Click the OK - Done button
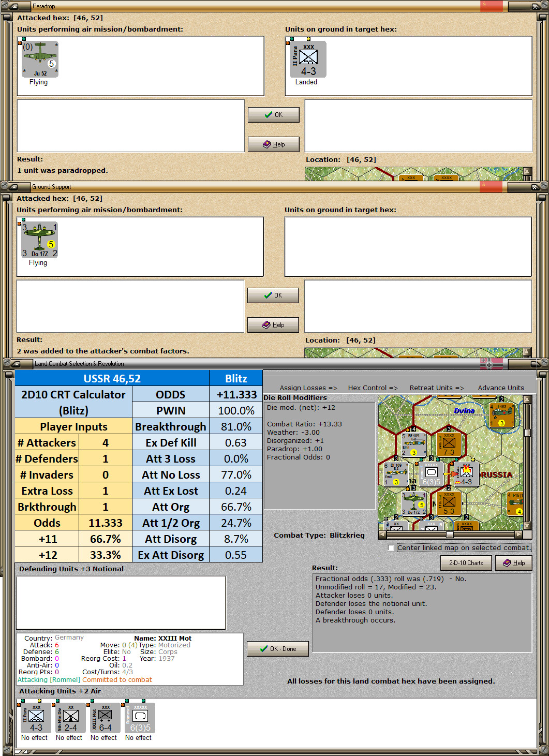 [278, 649]
